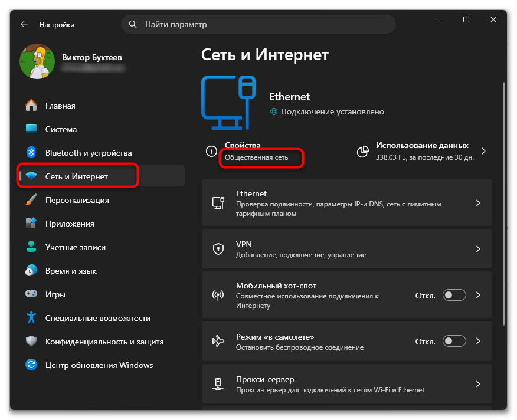This screenshot has width=517, height=420.
Task: Open the Прокси-сервер settings card
Action: pyautogui.click(x=346, y=384)
